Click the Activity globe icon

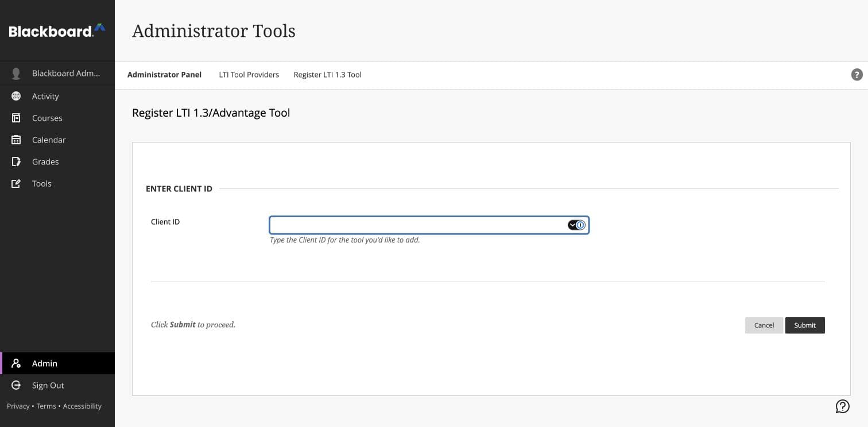[16, 96]
